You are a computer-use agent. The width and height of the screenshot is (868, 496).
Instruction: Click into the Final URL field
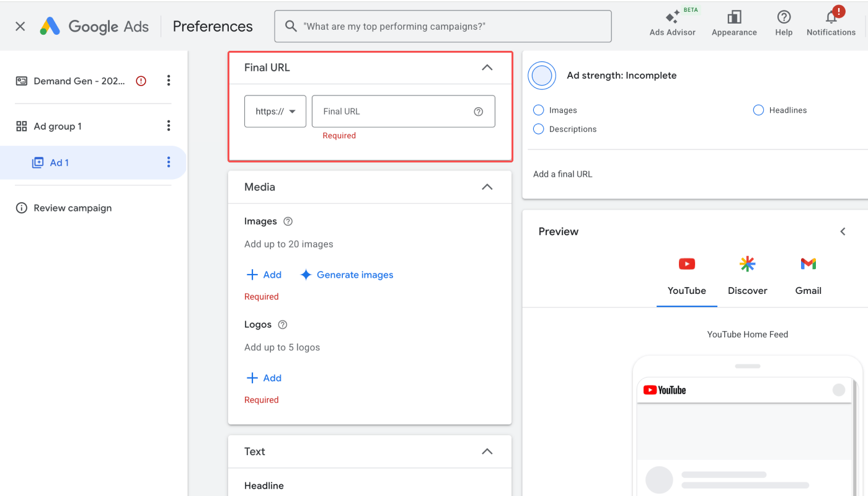tap(404, 112)
